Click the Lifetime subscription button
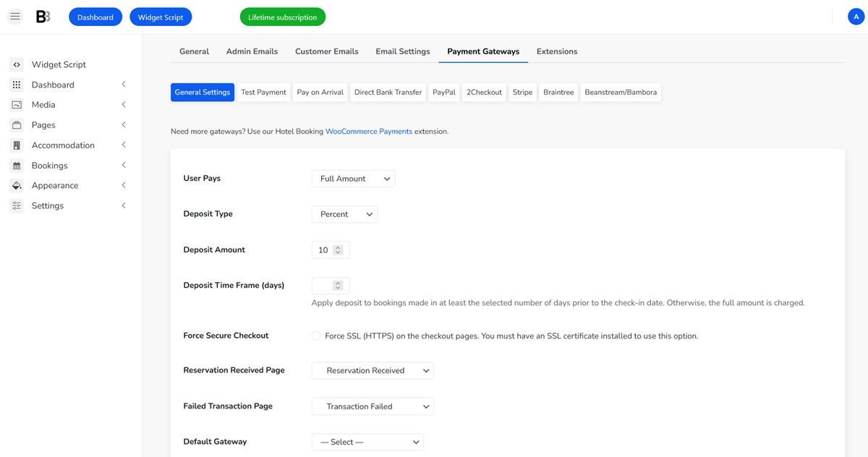Viewport: 868px width, 457px height. tap(283, 17)
